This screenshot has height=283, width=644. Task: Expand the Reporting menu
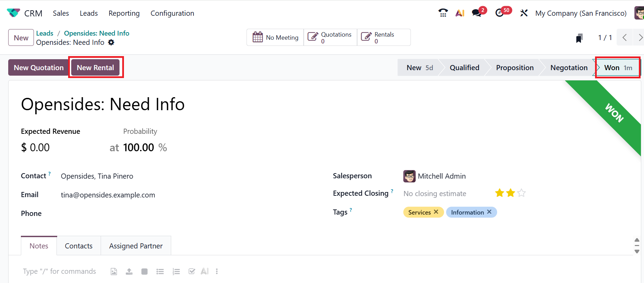click(124, 13)
